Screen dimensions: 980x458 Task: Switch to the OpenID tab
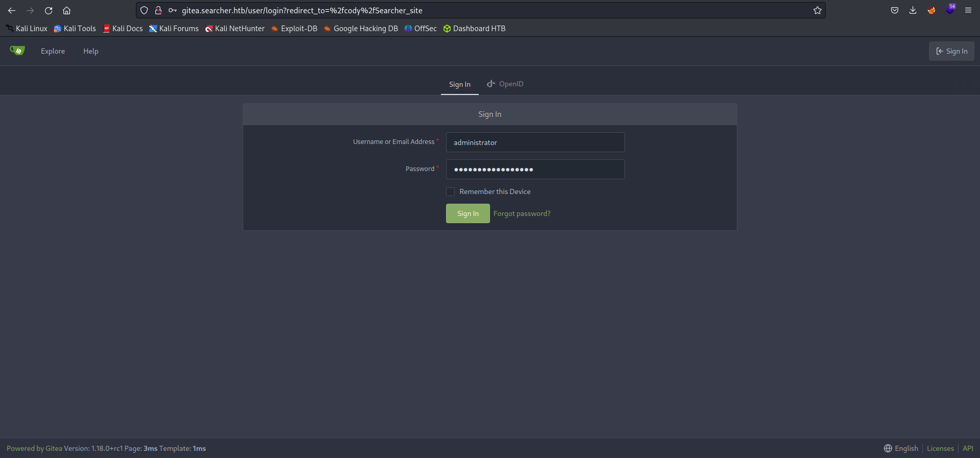pyautogui.click(x=505, y=84)
